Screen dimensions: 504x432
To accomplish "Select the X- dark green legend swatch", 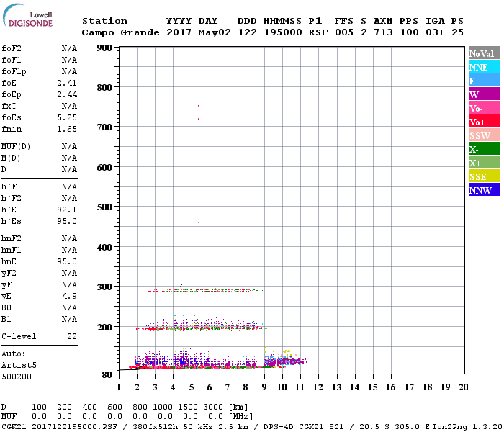I will click(483, 149).
